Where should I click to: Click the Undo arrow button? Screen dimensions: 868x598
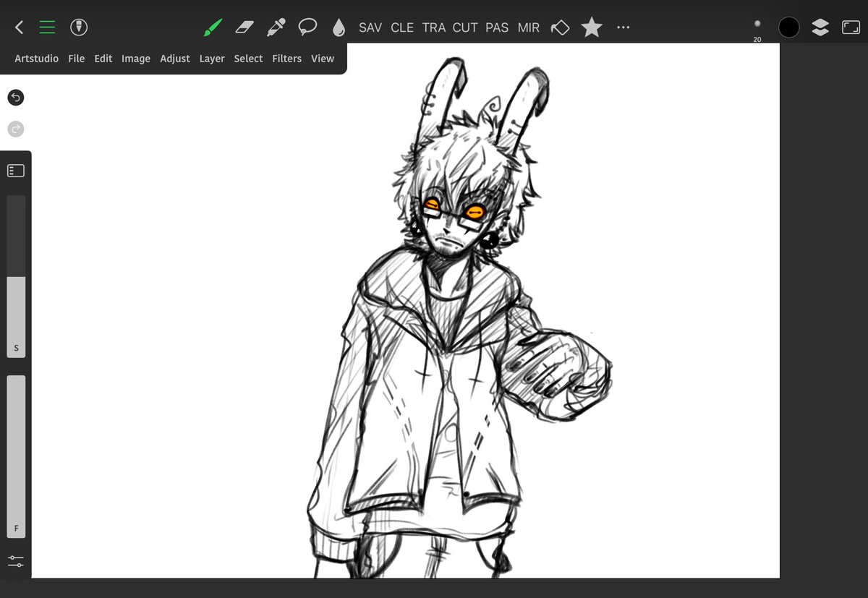[16, 98]
